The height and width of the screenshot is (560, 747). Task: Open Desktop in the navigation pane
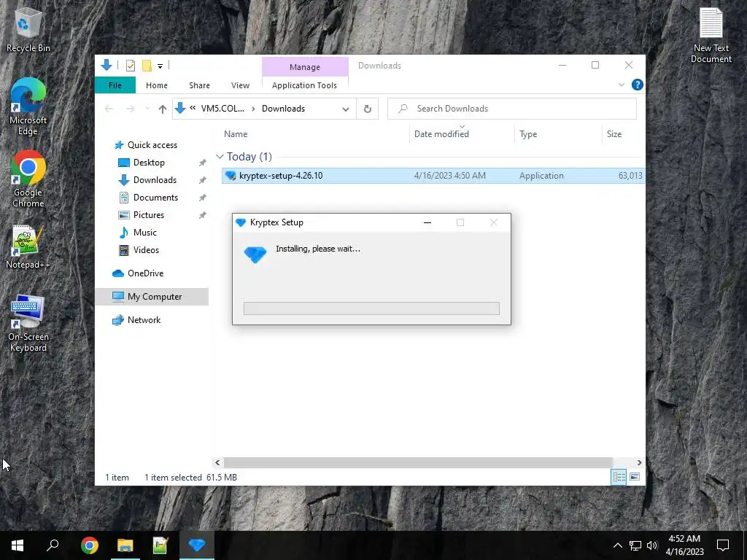tap(149, 163)
